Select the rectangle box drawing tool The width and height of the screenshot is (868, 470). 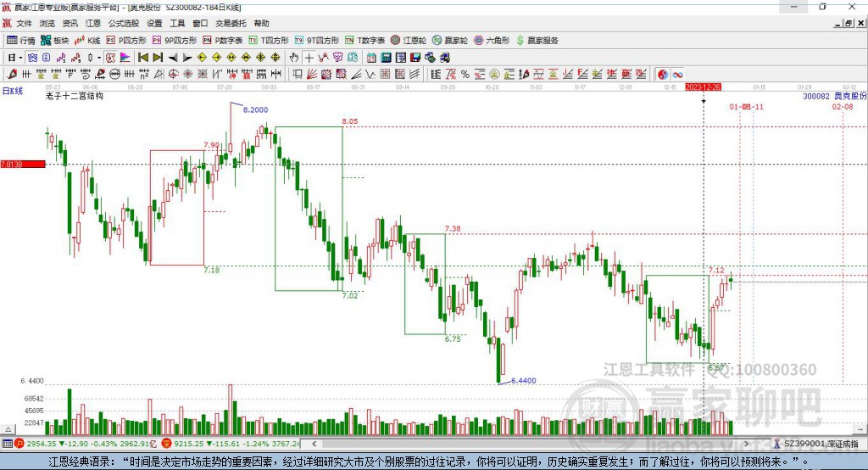coord(297,75)
